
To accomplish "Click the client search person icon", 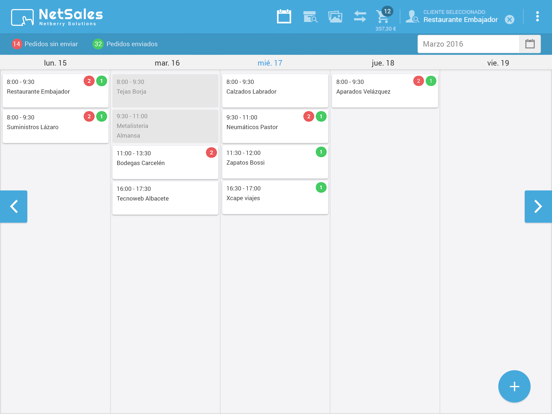I will [x=412, y=17].
